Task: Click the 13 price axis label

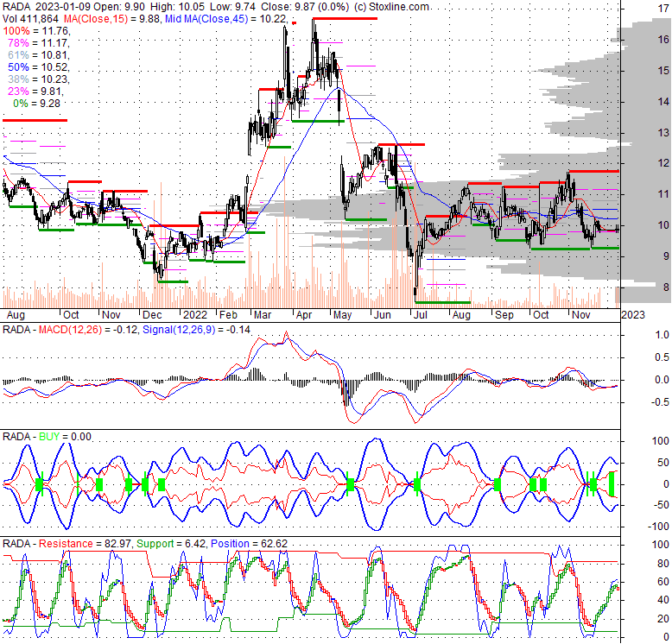Action: click(663, 133)
